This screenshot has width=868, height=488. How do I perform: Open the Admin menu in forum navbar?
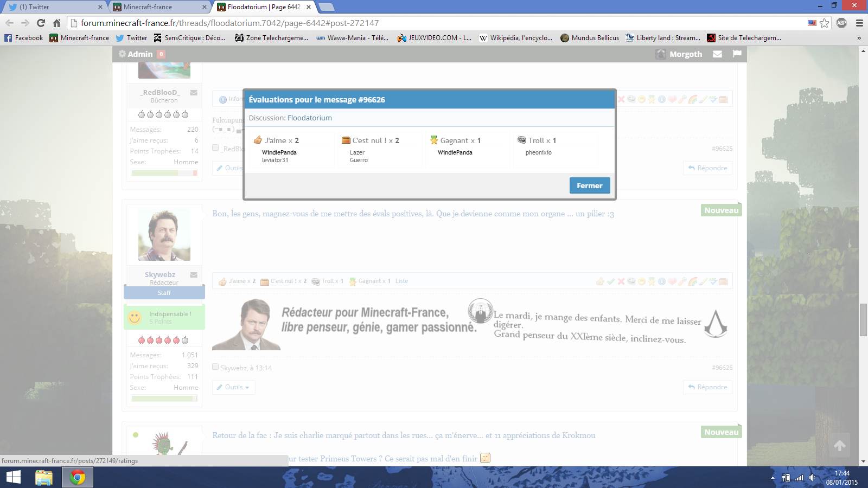[x=136, y=54]
